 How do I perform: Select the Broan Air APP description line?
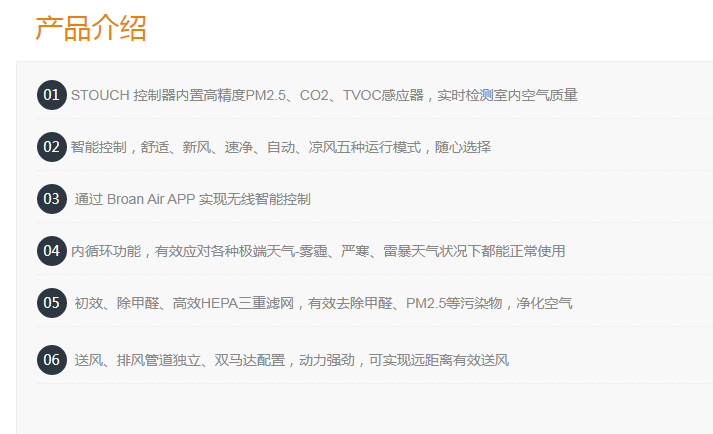coord(193,199)
